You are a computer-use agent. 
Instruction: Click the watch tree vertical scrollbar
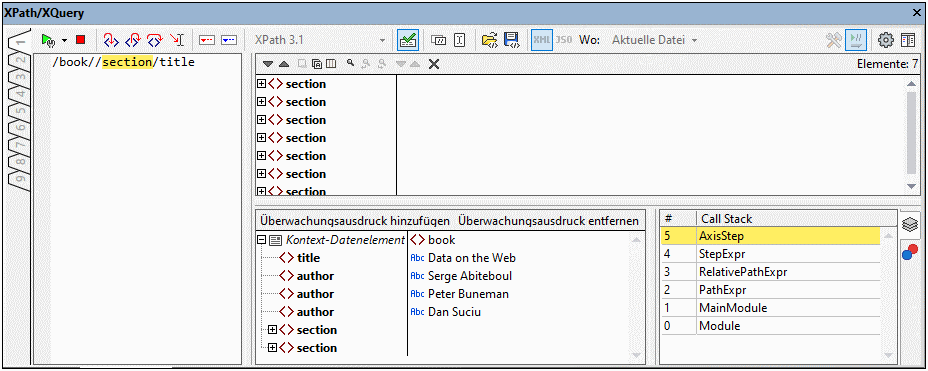pos(637,297)
